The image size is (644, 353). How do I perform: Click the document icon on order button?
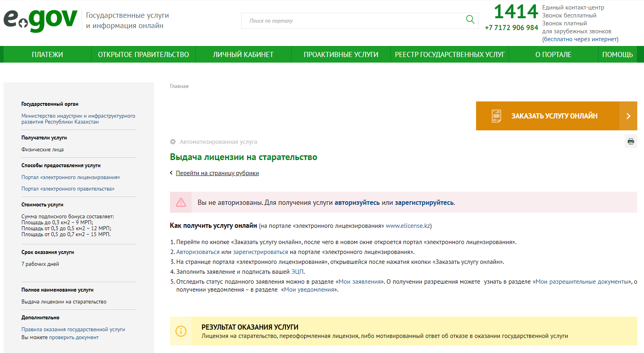point(496,116)
